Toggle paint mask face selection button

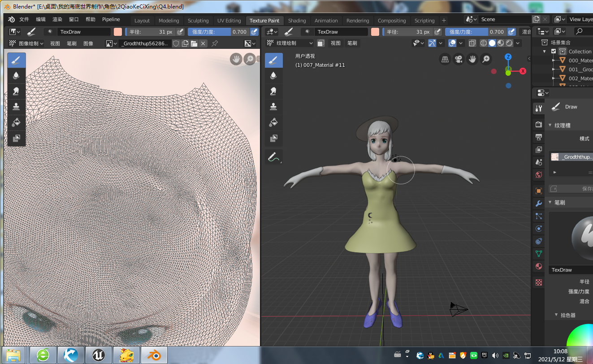[321, 43]
